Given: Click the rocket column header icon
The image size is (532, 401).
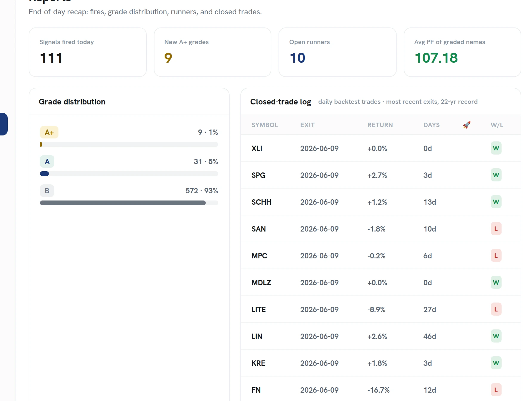Looking at the screenshot, I should pyautogui.click(x=467, y=125).
